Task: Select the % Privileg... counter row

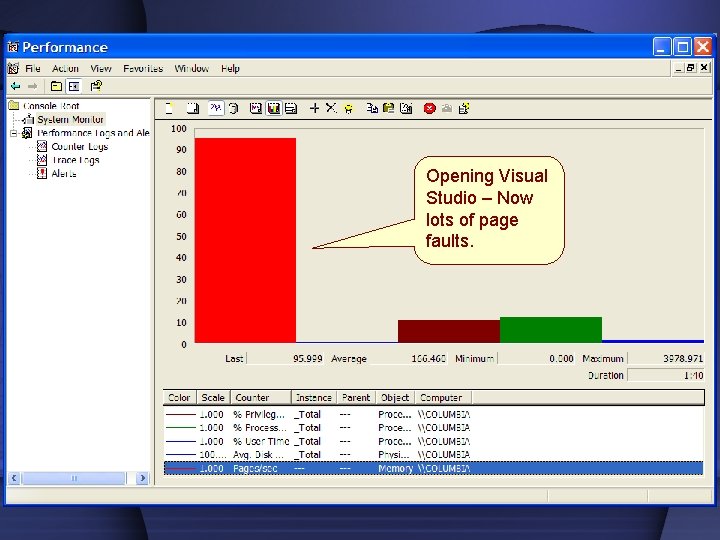Action: pyautogui.click(x=433, y=414)
